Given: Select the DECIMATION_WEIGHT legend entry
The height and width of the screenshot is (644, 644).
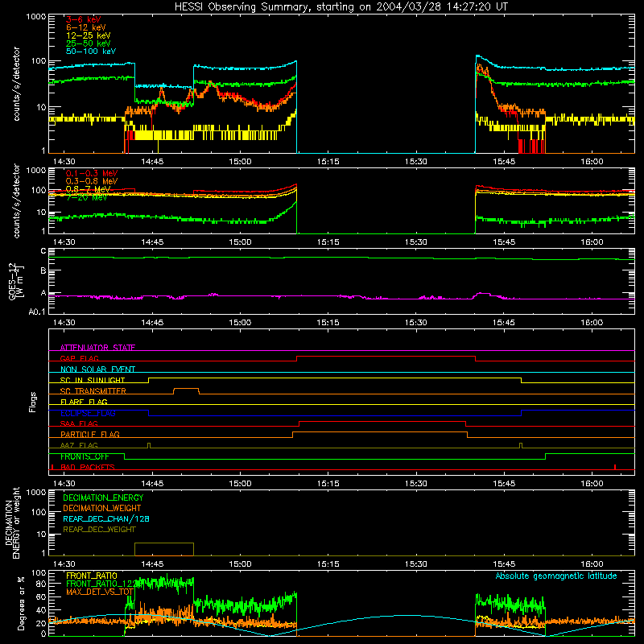Looking at the screenshot, I should point(102,508).
